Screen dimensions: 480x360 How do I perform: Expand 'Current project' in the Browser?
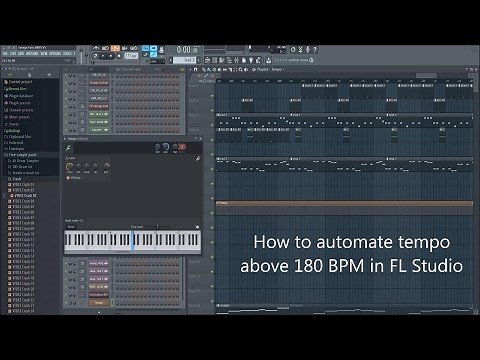click(18, 81)
